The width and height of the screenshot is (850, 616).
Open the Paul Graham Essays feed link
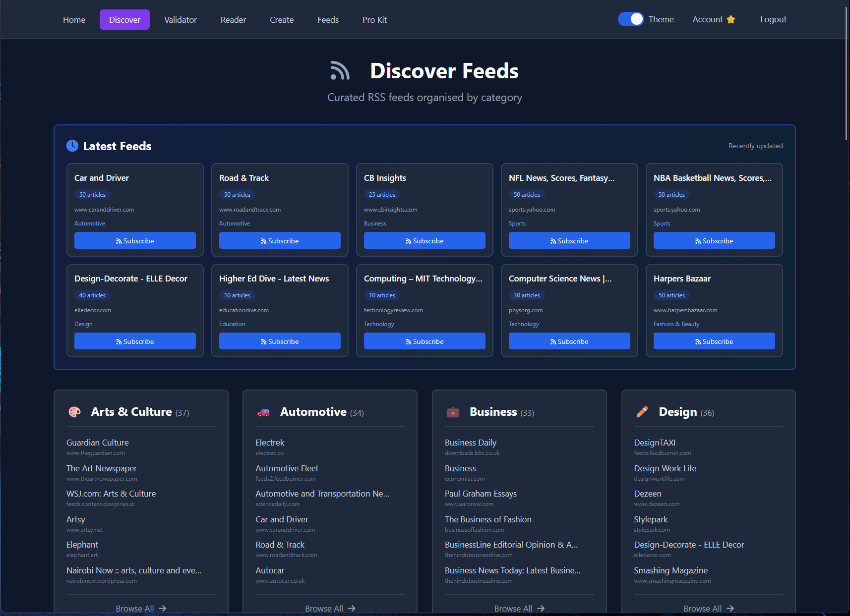[480, 494]
